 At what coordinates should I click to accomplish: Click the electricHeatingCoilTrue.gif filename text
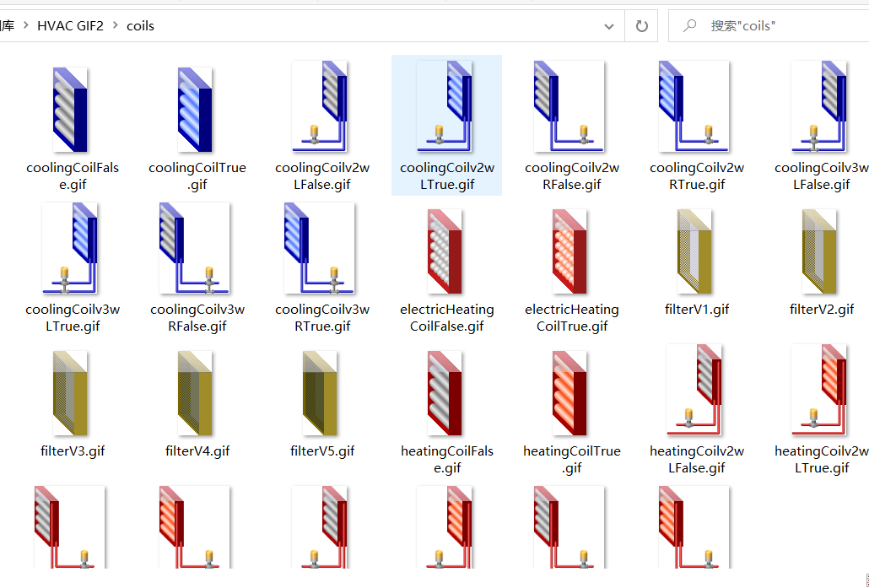click(x=572, y=317)
